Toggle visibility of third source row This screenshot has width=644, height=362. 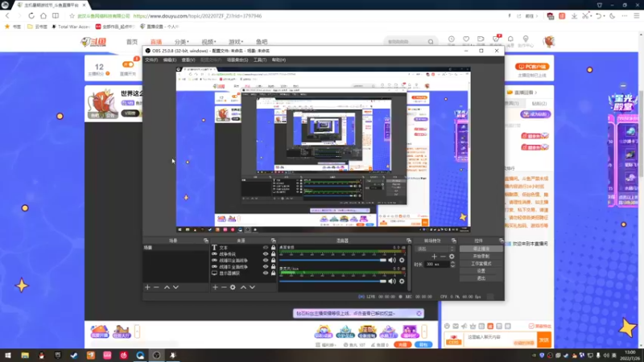(x=266, y=260)
